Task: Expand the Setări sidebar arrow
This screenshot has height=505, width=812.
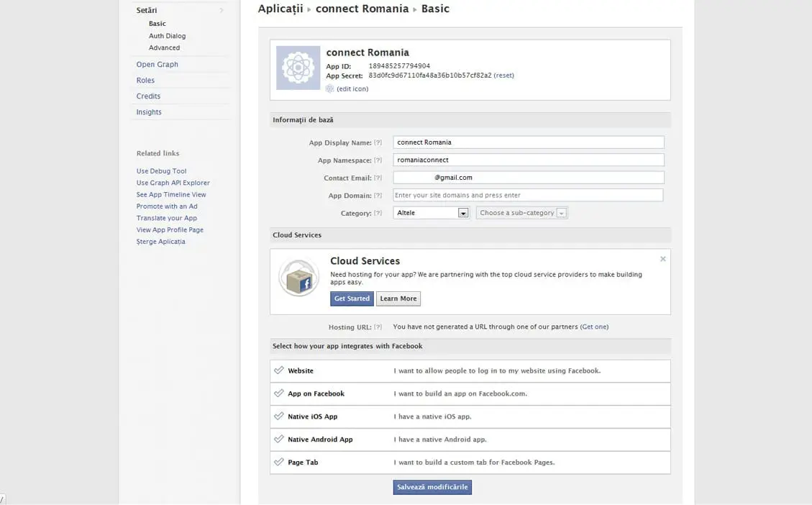Action: pyautogui.click(x=222, y=10)
